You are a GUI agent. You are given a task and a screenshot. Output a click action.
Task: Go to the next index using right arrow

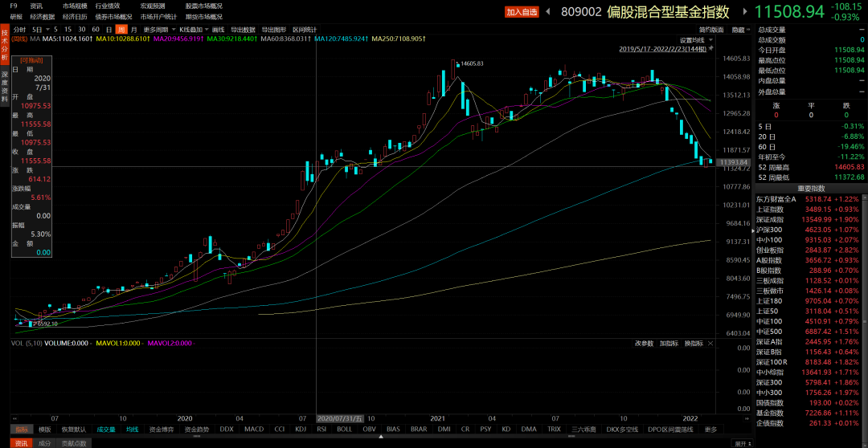coord(744,11)
